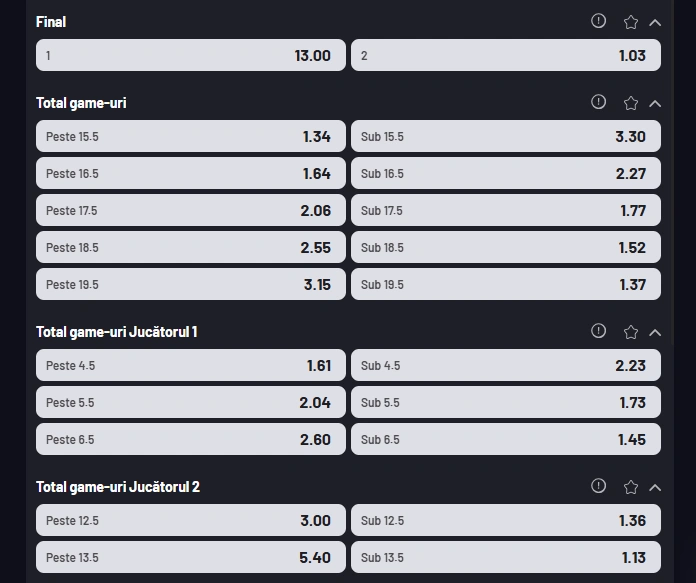The image size is (696, 583).
Task: Open info for Total game-uri Jucătorul 1
Action: click(598, 331)
